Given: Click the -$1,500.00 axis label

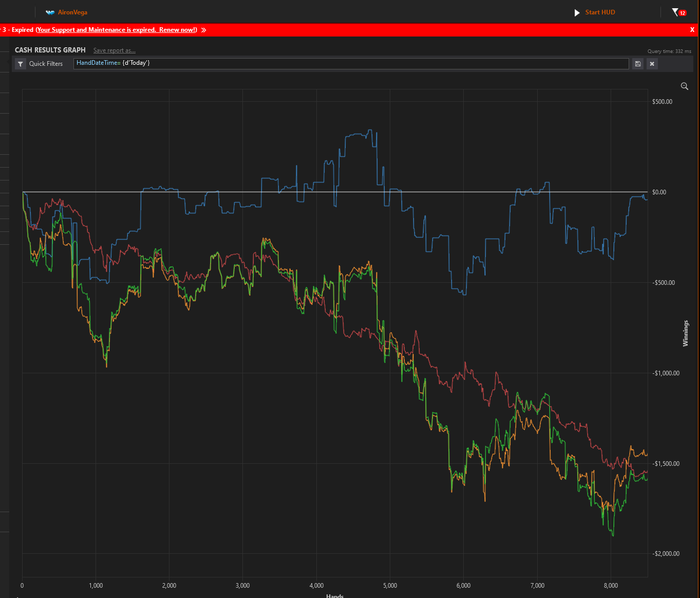Looking at the screenshot, I should pyautogui.click(x=666, y=464).
